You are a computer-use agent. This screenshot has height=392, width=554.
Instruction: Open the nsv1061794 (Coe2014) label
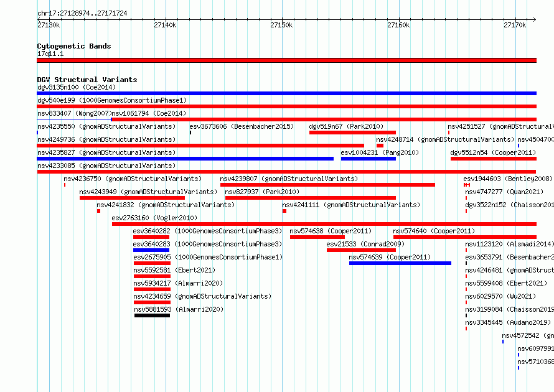tap(149, 113)
